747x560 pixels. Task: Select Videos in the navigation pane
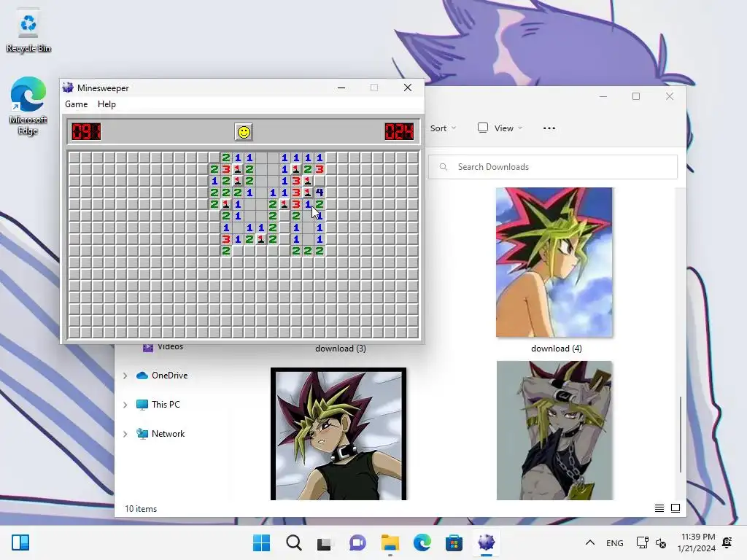[x=163, y=347]
